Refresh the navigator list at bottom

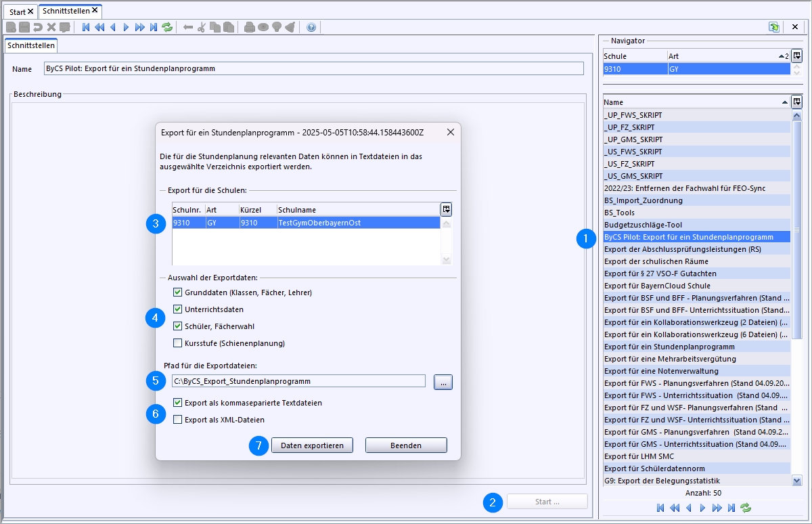[x=746, y=507]
